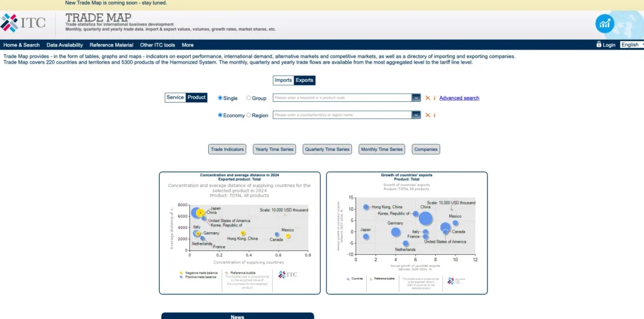The height and width of the screenshot is (319, 644).
Task: Open the Data Availability menu
Action: (x=65, y=45)
